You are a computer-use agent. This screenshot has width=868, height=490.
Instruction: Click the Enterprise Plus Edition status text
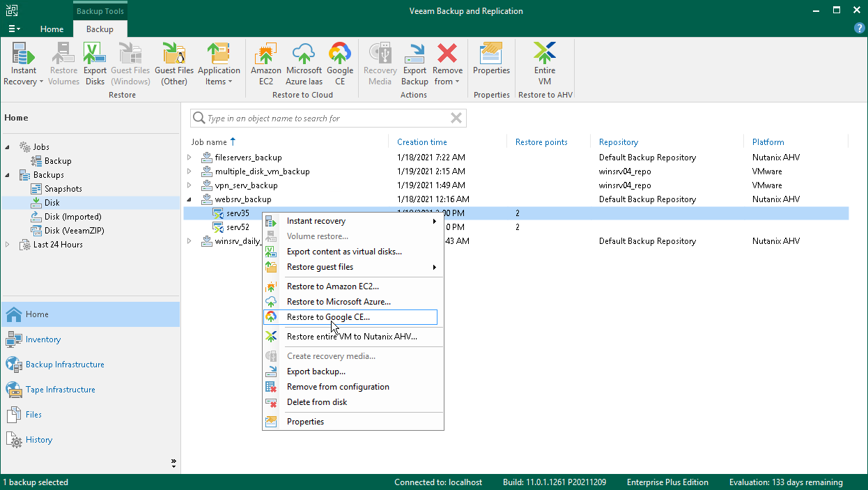(667, 482)
